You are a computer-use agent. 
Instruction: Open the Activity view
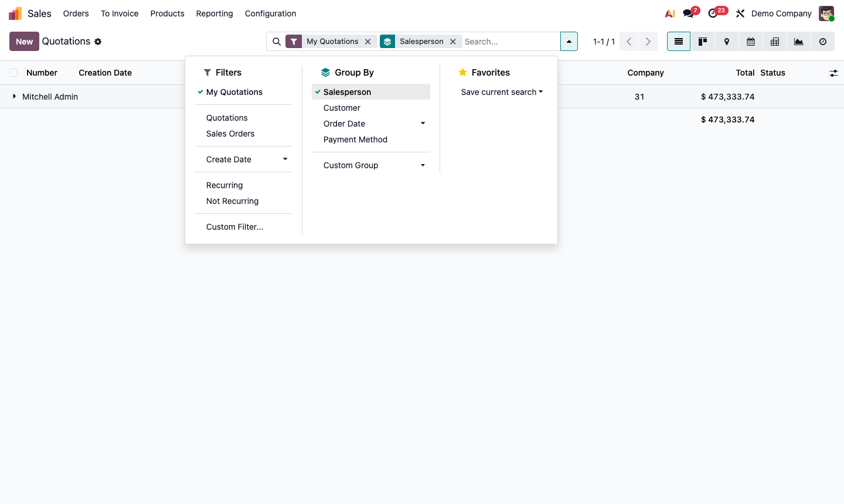pyautogui.click(x=822, y=41)
